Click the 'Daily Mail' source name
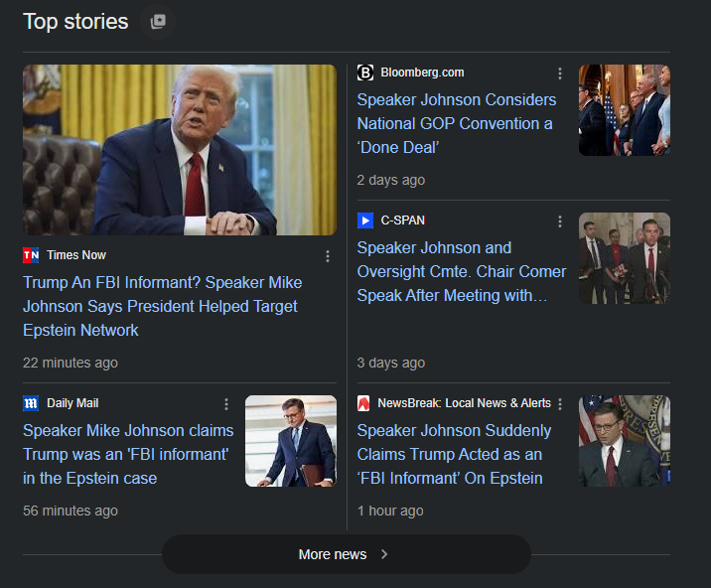The height and width of the screenshot is (588, 711). pos(72,403)
